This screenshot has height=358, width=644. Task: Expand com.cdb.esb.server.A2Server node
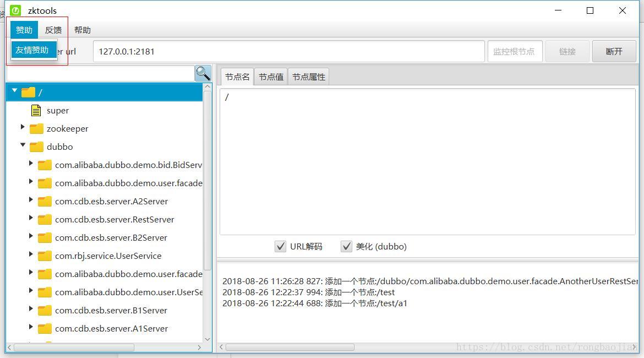point(31,200)
